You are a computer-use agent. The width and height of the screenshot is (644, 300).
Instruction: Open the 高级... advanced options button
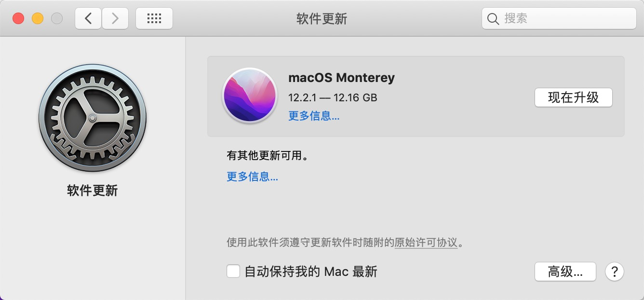pyautogui.click(x=565, y=272)
